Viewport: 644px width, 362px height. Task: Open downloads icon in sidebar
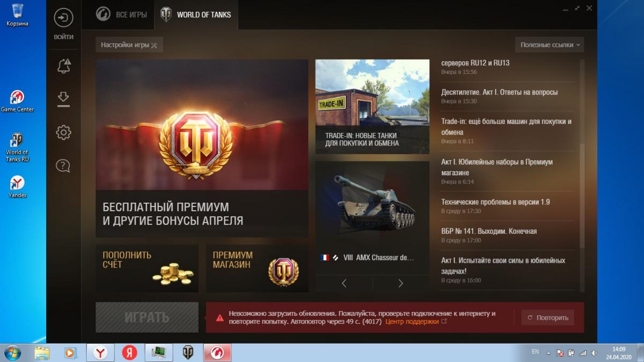tap(63, 99)
